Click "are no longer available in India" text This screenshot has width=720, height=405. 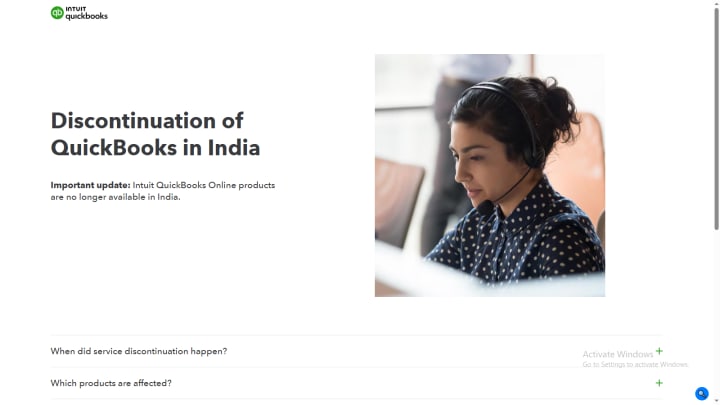115,197
